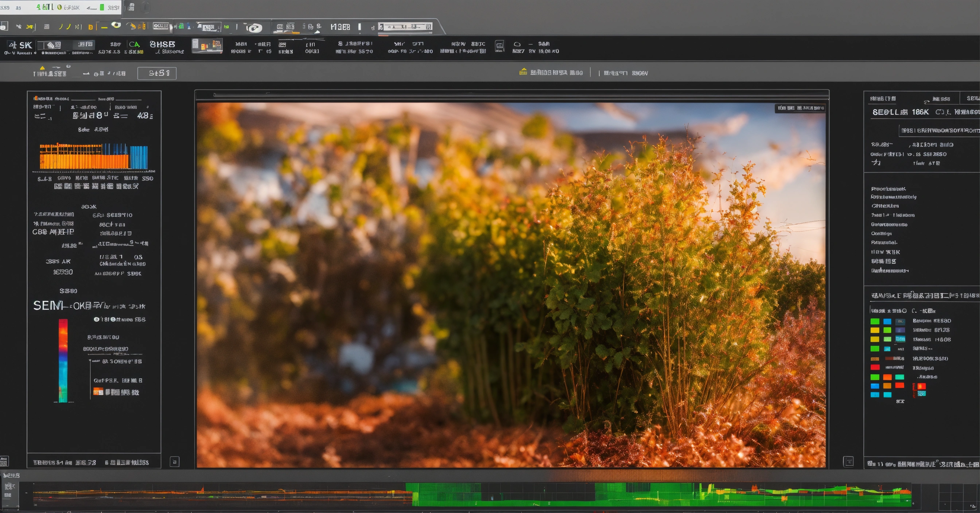Click the yellow B icon in toolbar
This screenshot has width=980, height=513.
pos(90,27)
